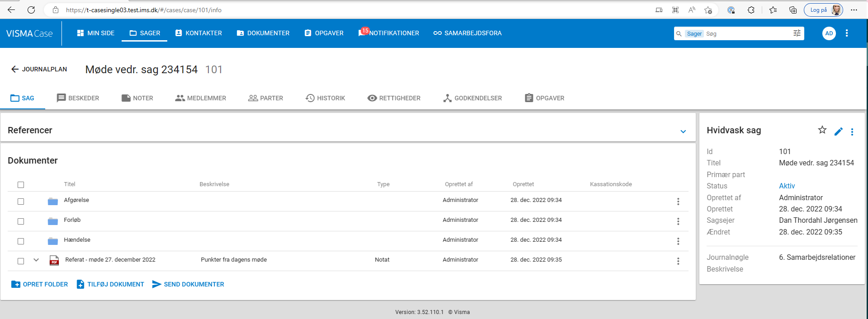868x319 pixels.
Task: Open Kontakter in top navigation
Action: [198, 33]
